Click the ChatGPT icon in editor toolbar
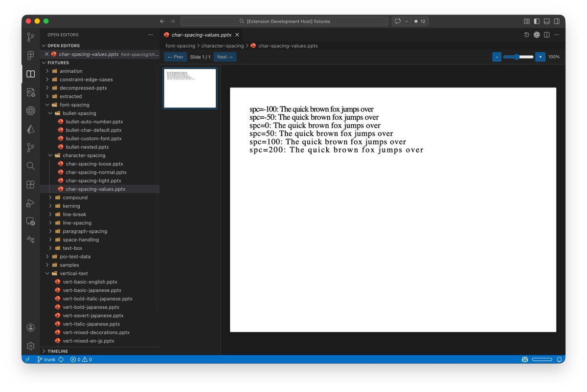587x392 pixels. [537, 35]
